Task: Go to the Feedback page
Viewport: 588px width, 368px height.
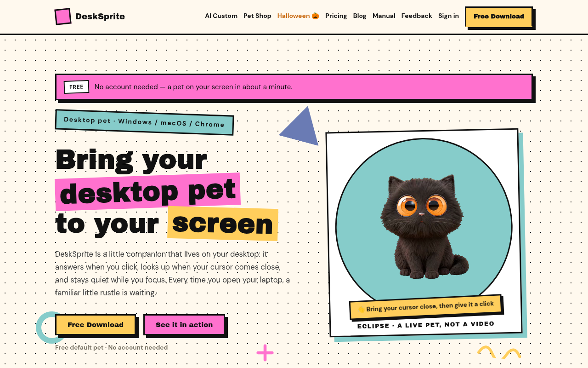Action: (417, 16)
